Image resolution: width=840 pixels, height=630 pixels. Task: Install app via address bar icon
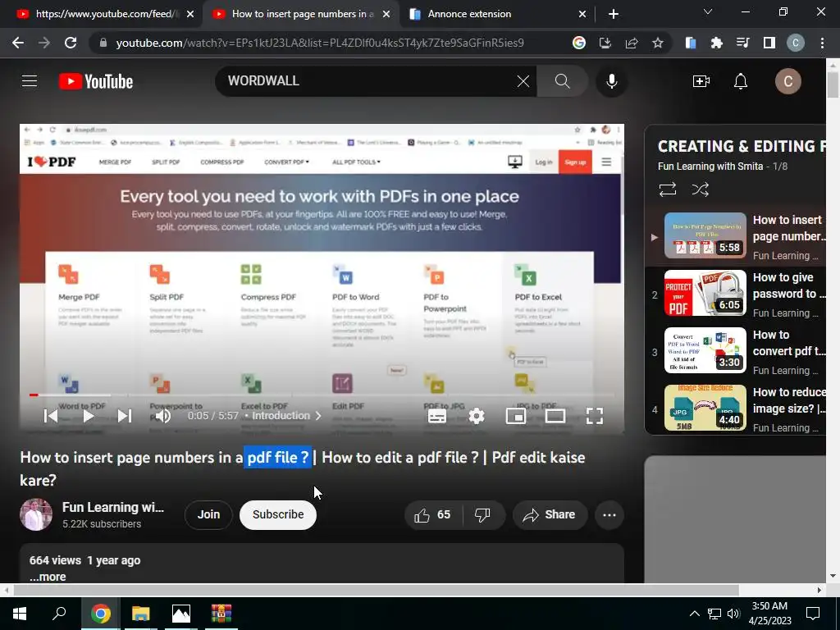tap(605, 43)
